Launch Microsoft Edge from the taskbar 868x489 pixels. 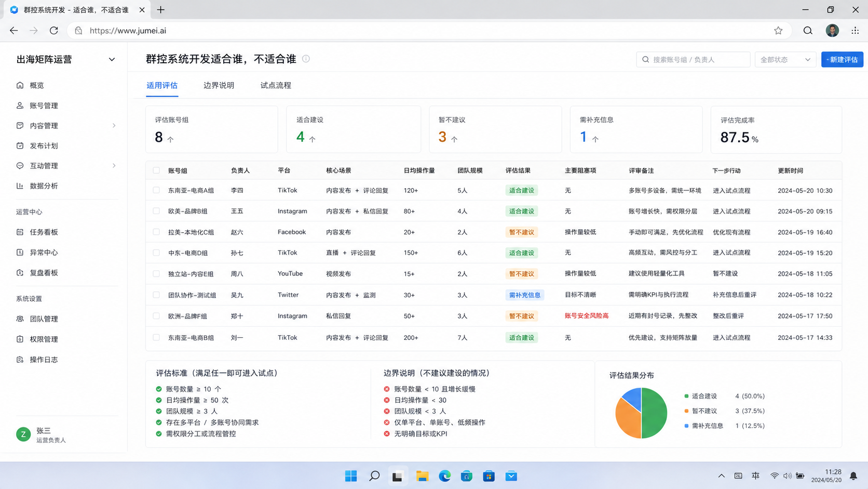[x=444, y=476]
